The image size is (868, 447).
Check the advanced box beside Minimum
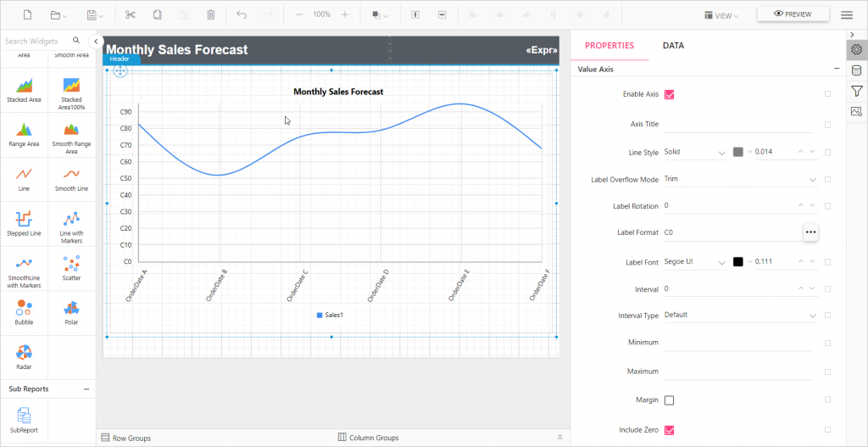click(827, 344)
